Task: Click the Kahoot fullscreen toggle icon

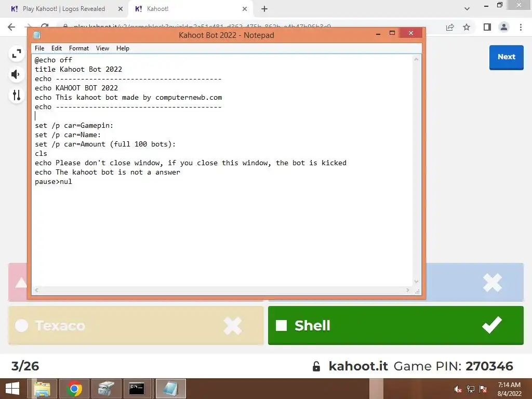Action: [x=16, y=54]
